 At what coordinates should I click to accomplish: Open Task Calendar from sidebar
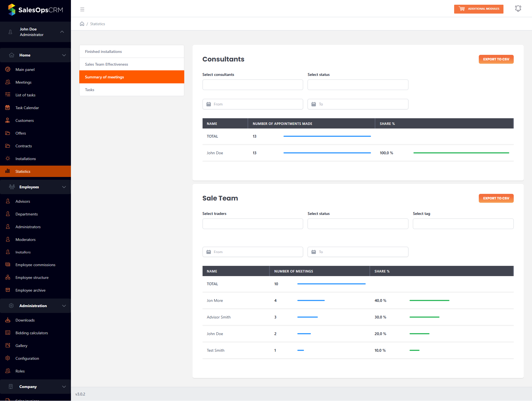click(27, 108)
